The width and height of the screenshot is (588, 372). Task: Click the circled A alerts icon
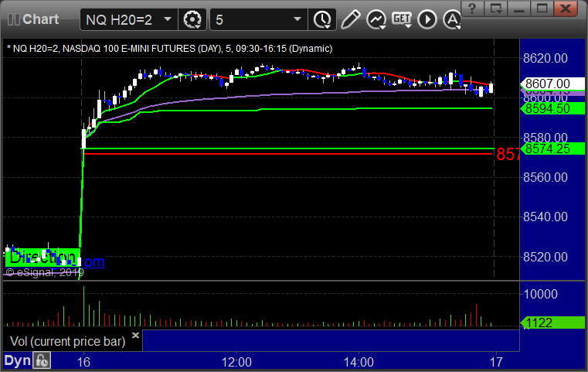[452, 19]
